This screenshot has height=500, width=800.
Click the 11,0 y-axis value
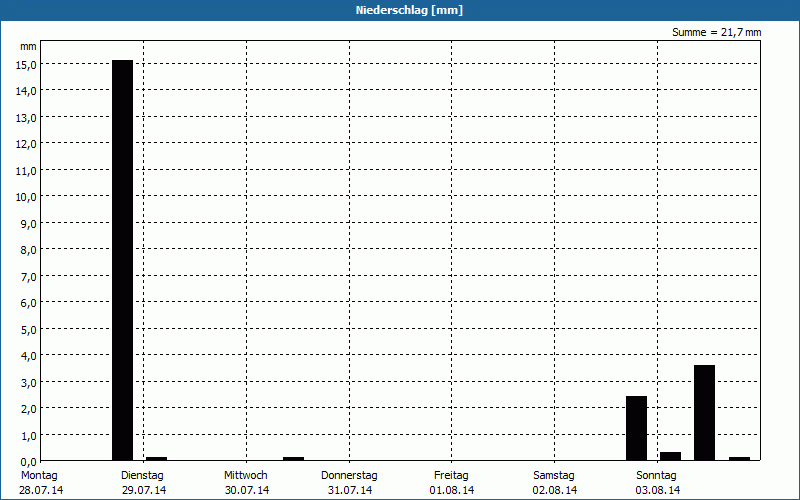tap(26, 171)
